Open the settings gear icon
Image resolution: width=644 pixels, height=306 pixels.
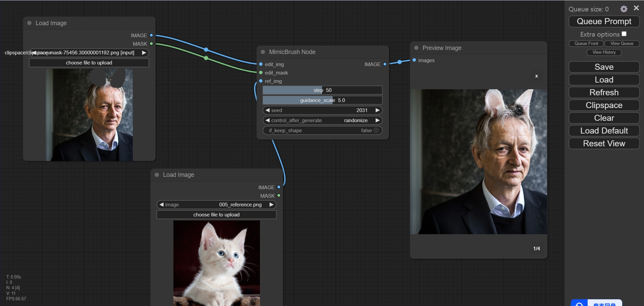click(624, 9)
